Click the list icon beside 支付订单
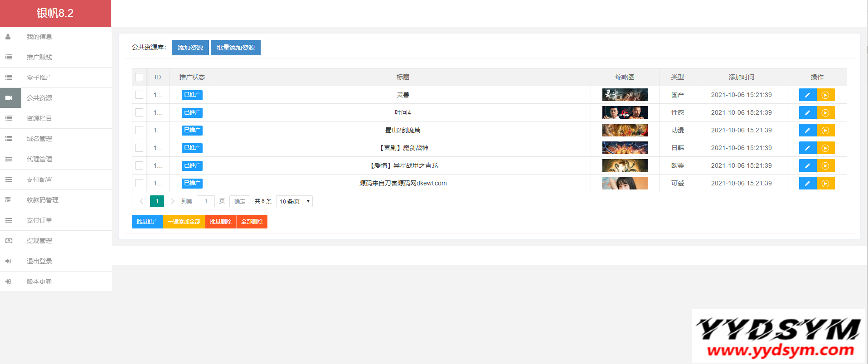The height and width of the screenshot is (364, 868). coord(8,220)
